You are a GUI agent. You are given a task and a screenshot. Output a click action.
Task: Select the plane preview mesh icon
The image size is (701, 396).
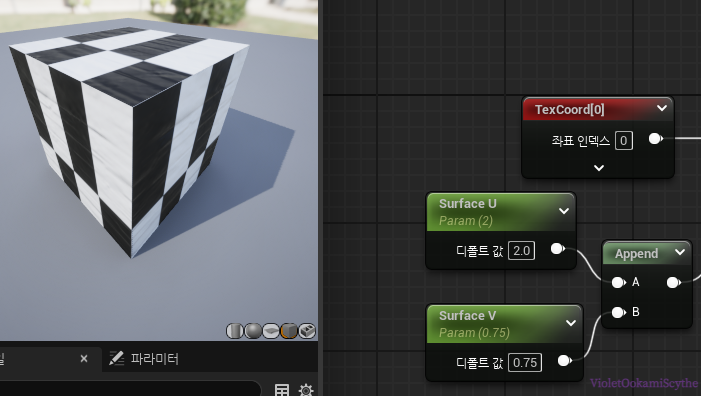271,331
